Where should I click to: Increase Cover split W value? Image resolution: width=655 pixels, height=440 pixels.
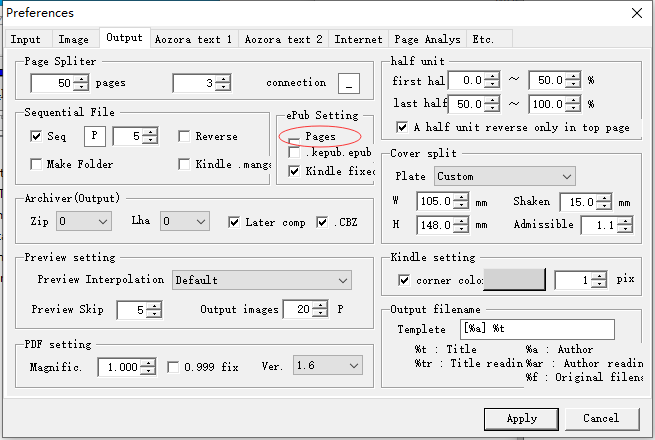tap(461, 197)
